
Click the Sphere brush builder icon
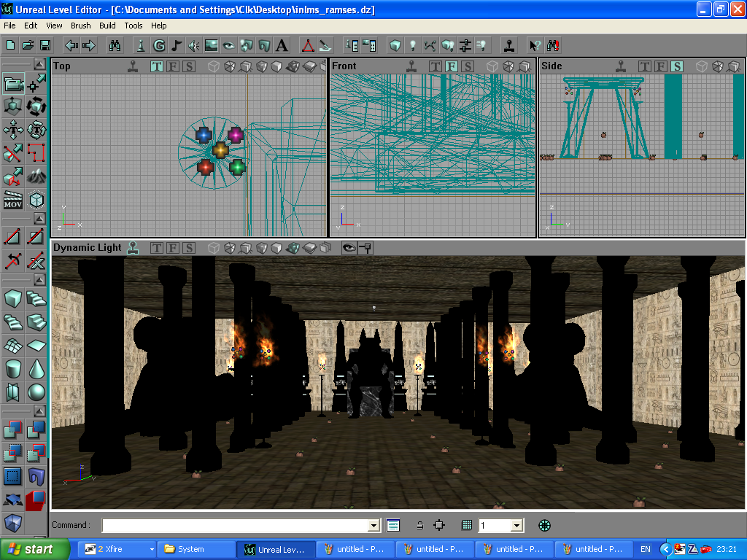(x=36, y=393)
